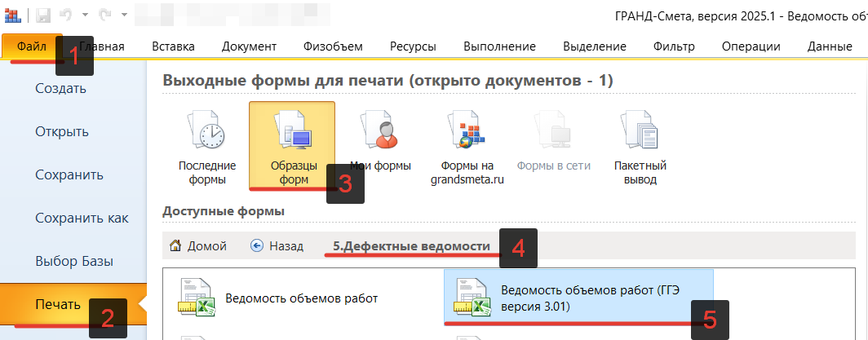
Task: Click the Redo arrow in quick access toolbar
Action: (x=104, y=15)
